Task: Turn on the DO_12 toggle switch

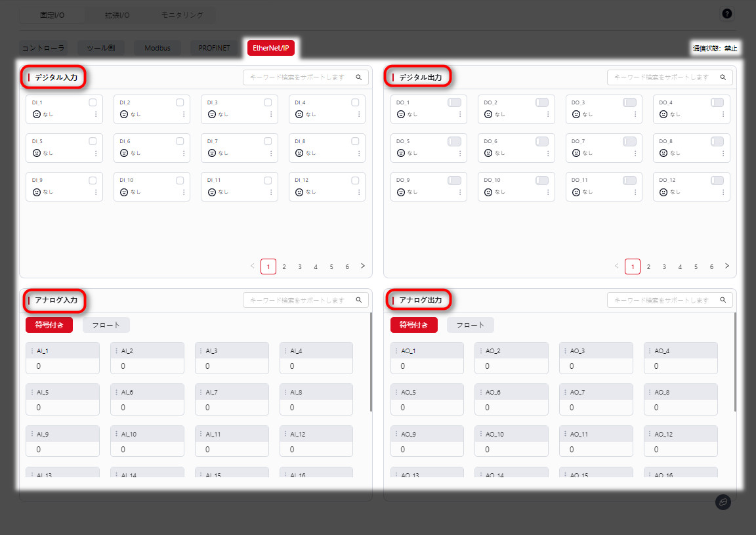Action: [717, 180]
